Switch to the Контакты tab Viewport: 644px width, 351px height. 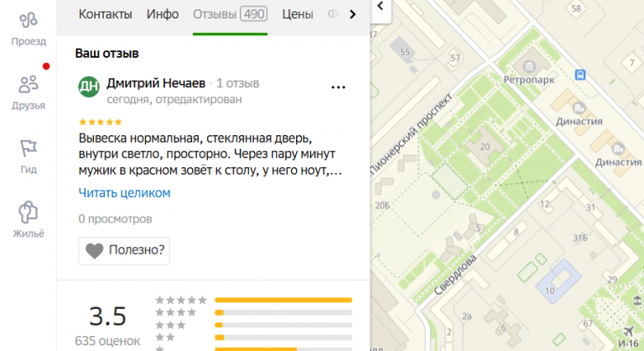(x=105, y=14)
